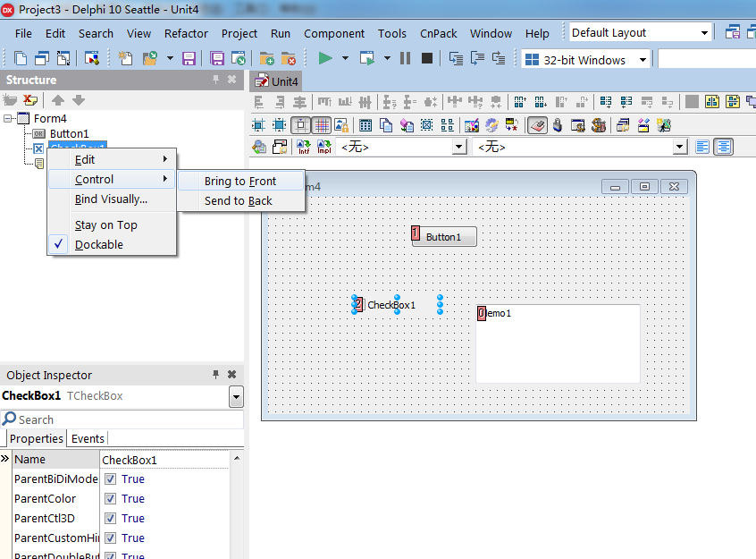
Task: Click the Name property value CheckBox1
Action: click(164, 460)
